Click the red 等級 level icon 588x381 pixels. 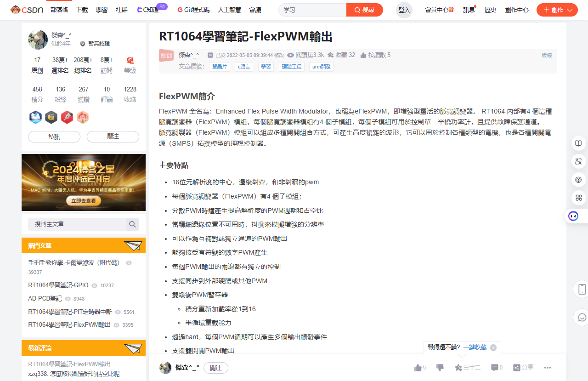[x=130, y=60]
